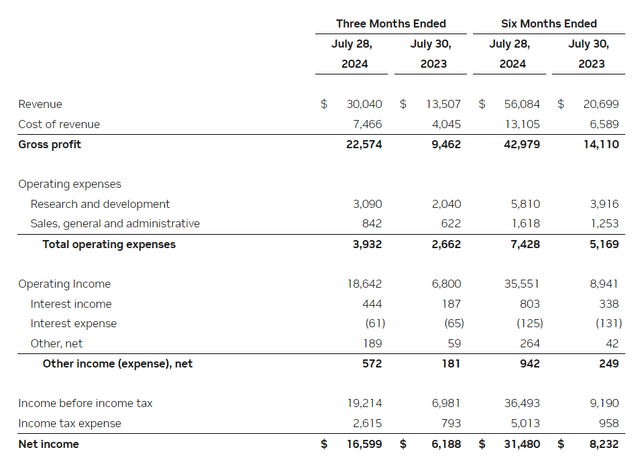Click the Operating Income label
The height and width of the screenshot is (458, 640).
point(64,284)
